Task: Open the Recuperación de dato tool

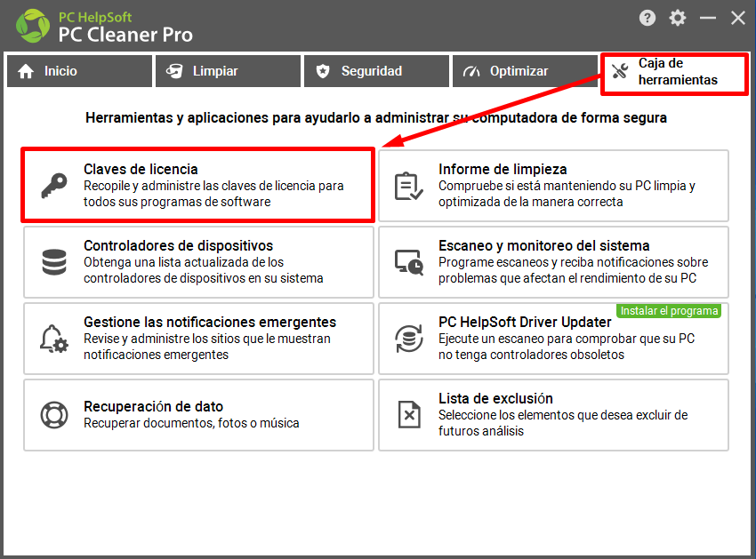Action: 198,415
